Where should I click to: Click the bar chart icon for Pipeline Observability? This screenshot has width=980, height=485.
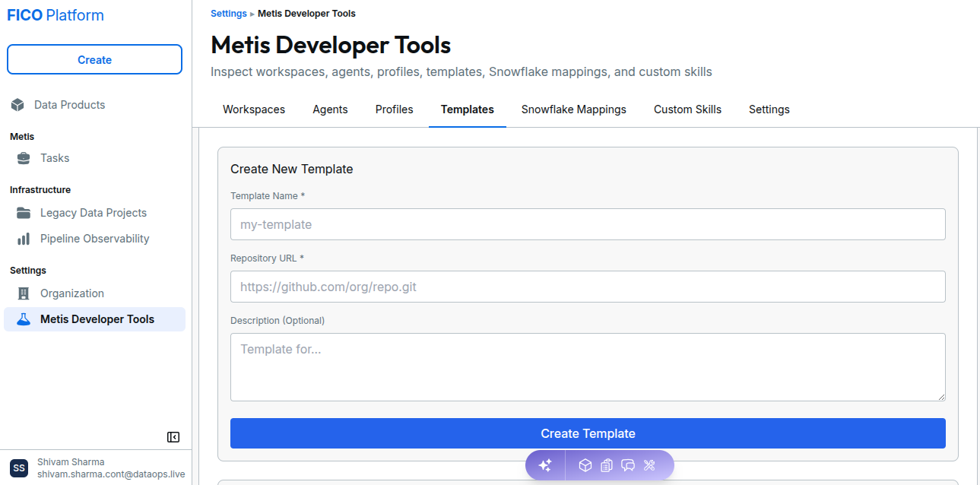(24, 239)
